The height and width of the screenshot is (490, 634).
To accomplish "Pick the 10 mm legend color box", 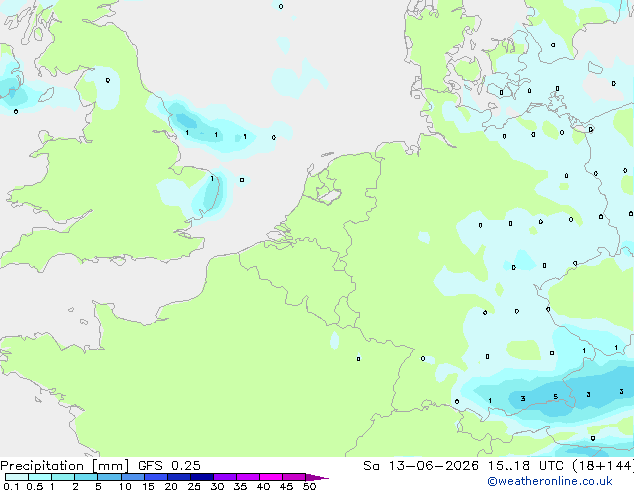I will coord(132,477).
